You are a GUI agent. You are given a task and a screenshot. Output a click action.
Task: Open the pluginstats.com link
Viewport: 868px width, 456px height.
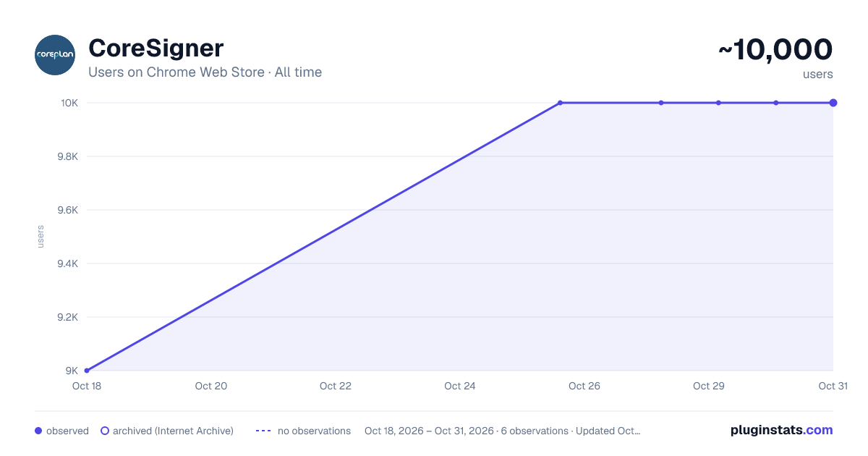tap(781, 430)
